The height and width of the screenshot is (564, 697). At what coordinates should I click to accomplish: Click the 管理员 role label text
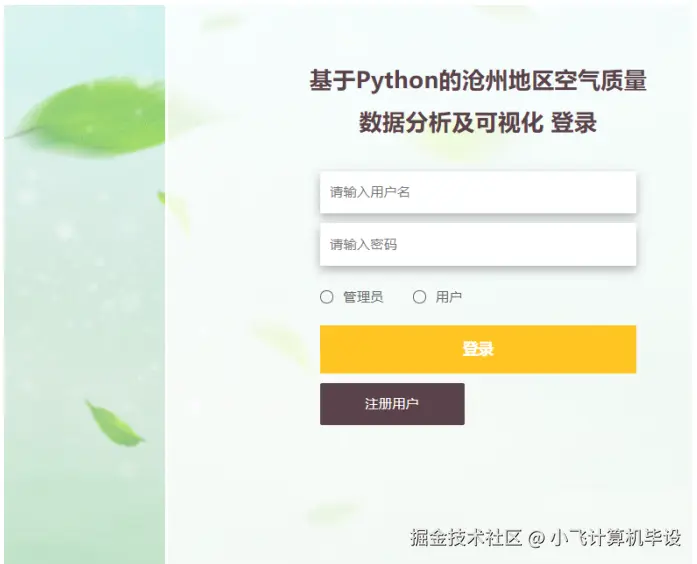pos(363,297)
